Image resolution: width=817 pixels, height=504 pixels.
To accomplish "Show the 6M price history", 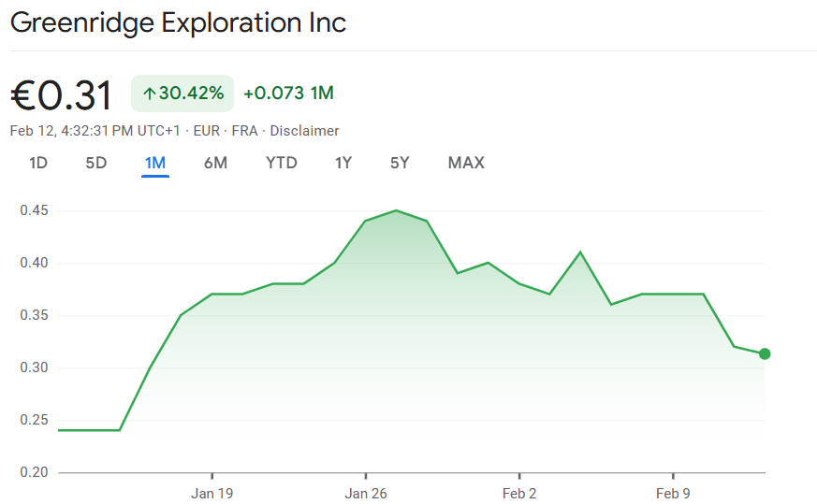I will coord(215,163).
